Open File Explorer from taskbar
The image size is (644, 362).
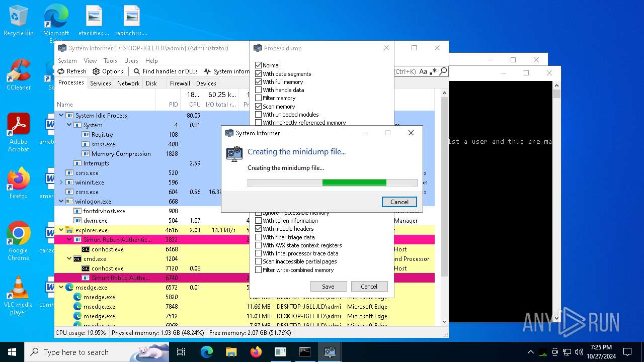231,352
